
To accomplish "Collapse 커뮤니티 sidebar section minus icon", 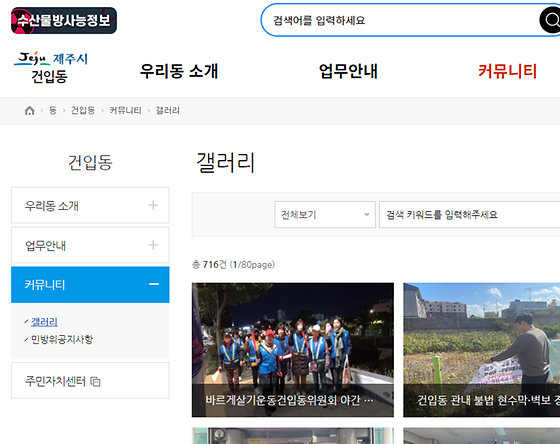I will (154, 284).
